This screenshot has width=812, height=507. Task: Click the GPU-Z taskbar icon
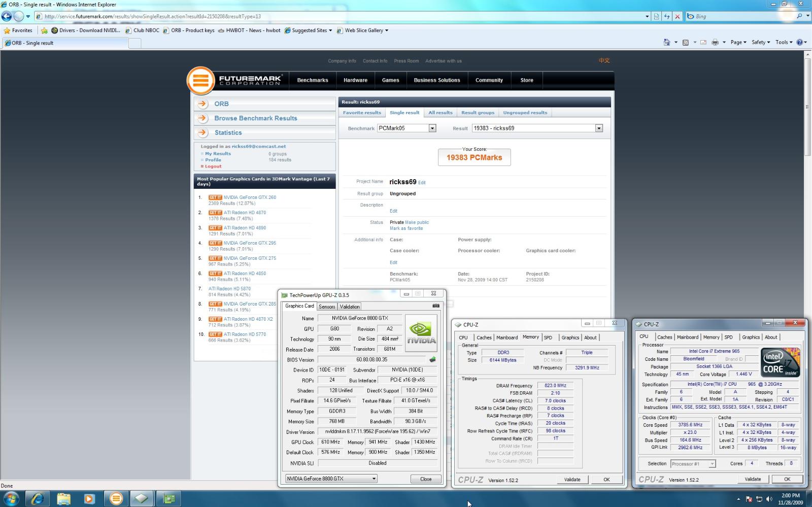(168, 499)
